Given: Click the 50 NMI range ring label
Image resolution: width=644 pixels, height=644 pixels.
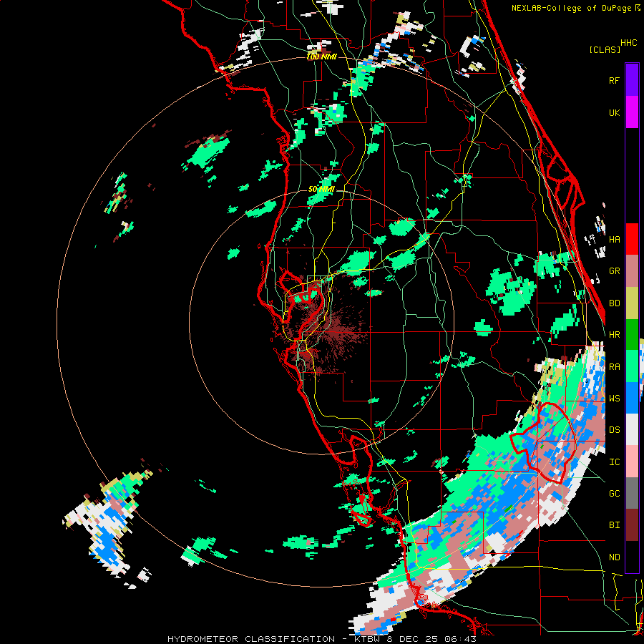Looking at the screenshot, I should tap(321, 190).
